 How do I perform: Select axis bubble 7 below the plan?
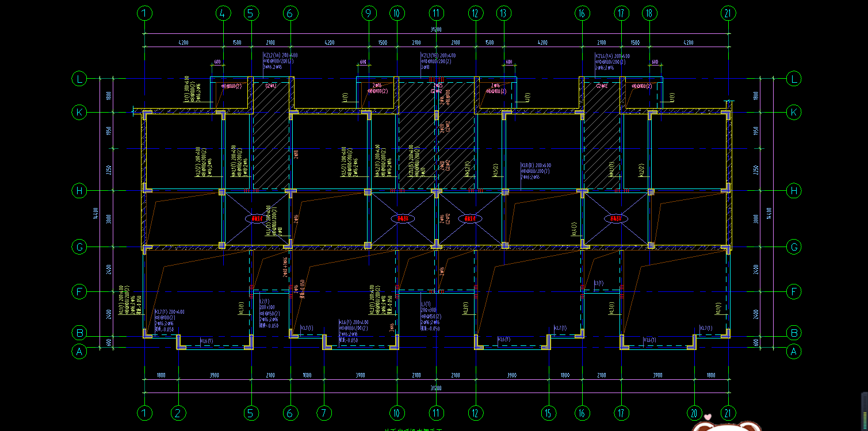tap(324, 412)
